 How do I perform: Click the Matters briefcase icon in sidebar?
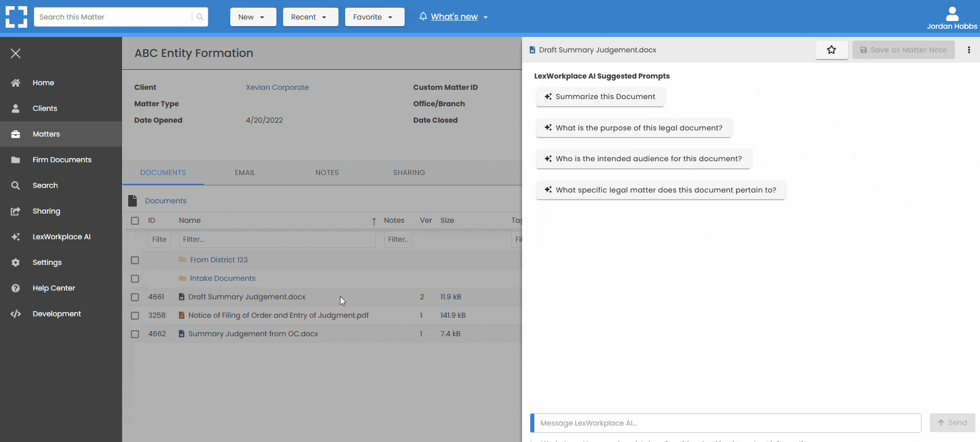click(16, 134)
